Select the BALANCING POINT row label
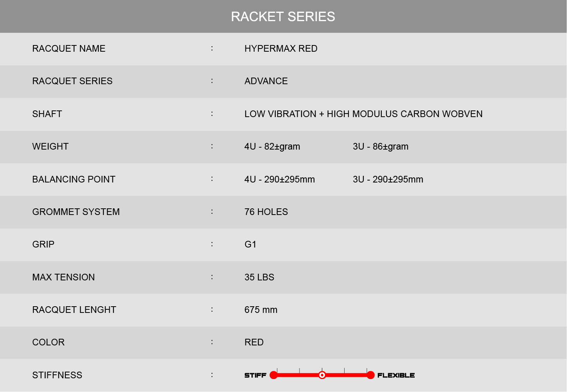This screenshot has width=567, height=392. tap(74, 179)
